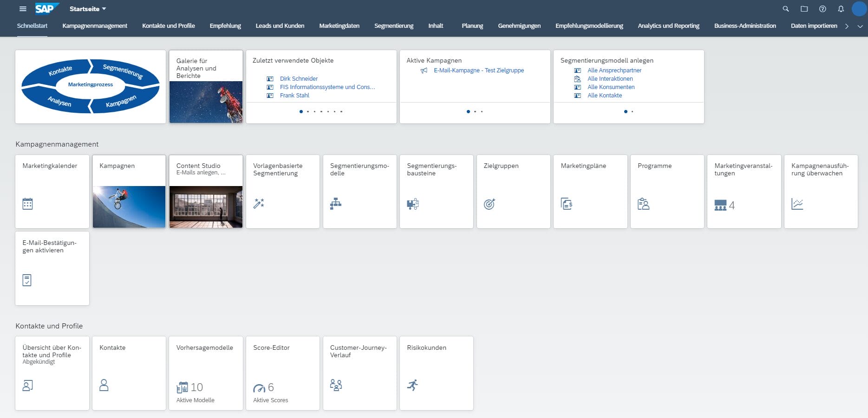The height and width of the screenshot is (418, 868).
Task: Show more navigation tabs with right chevron
Action: [x=847, y=26]
